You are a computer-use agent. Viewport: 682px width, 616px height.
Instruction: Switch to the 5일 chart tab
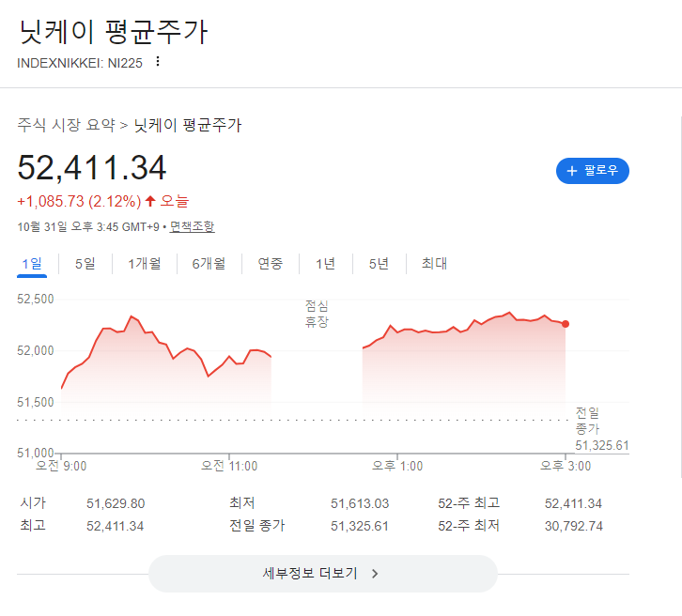(85, 264)
